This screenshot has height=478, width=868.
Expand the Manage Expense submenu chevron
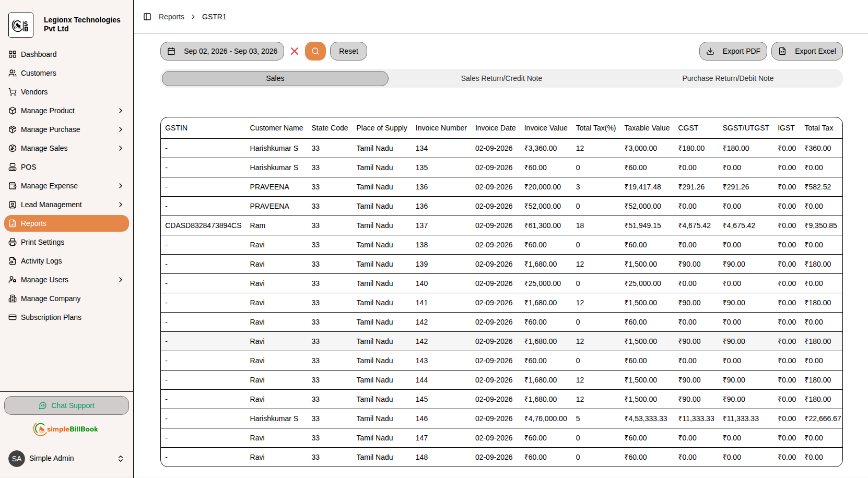[121, 186]
